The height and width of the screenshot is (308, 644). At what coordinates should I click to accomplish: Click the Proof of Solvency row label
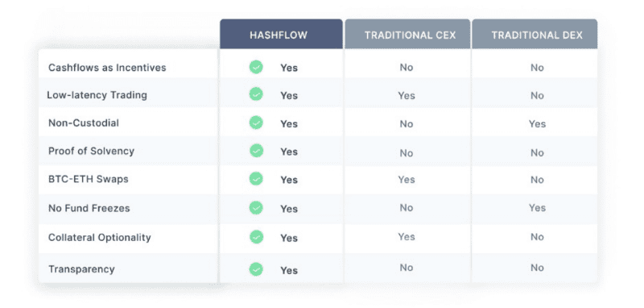point(91,152)
